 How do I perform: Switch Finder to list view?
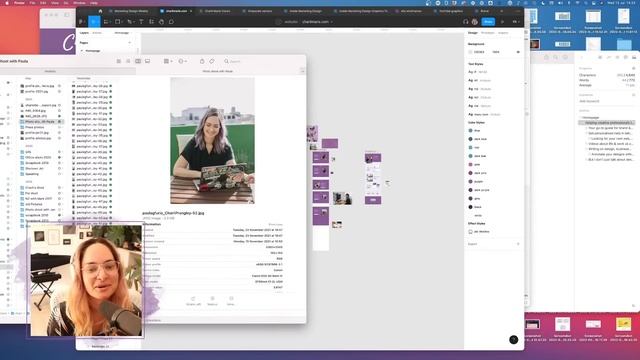click(128, 61)
